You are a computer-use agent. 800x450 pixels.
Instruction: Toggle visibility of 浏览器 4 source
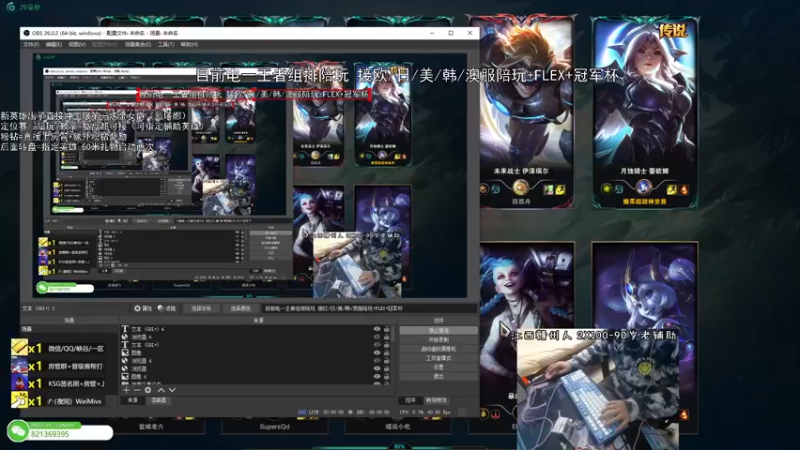pos(377,360)
